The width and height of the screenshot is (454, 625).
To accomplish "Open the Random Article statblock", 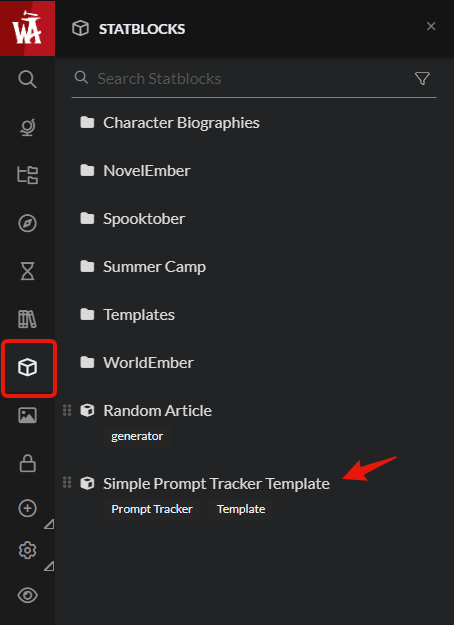I will (157, 411).
